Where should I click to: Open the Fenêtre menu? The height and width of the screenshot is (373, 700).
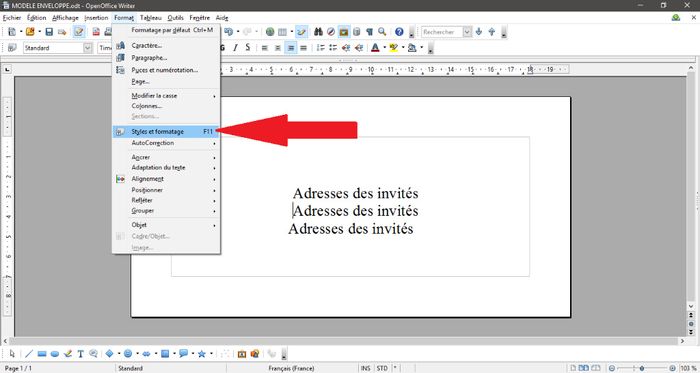pyautogui.click(x=200, y=18)
